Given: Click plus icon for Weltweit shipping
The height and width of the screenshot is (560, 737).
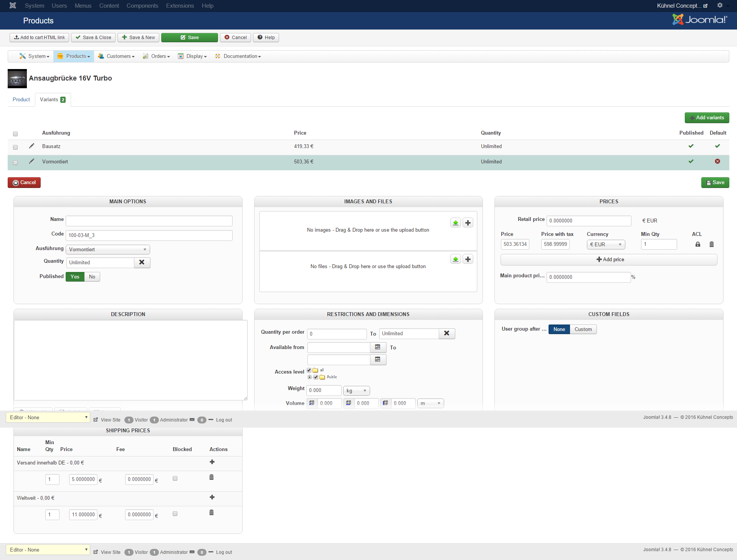Looking at the screenshot, I should click(x=212, y=497).
